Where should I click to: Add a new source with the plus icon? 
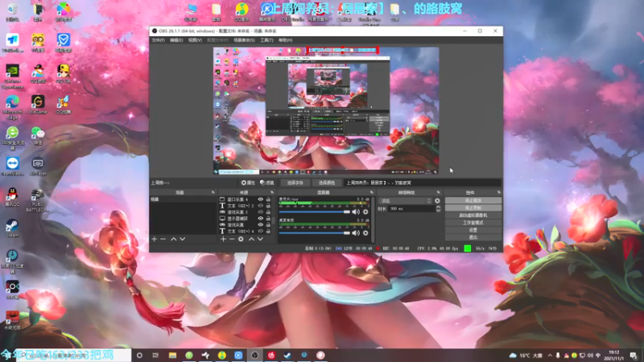click(223, 239)
